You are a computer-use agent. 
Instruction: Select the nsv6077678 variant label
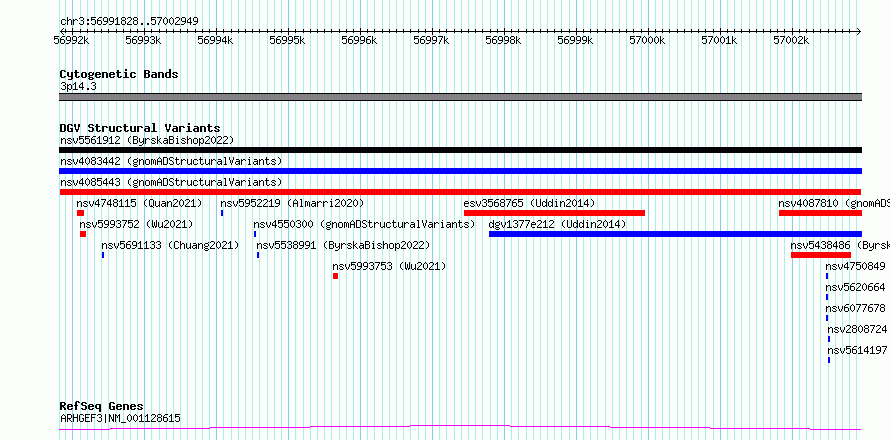(855, 308)
